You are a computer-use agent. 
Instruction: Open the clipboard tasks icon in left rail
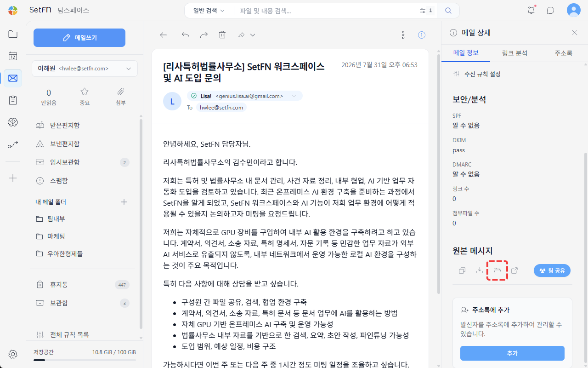point(13,100)
